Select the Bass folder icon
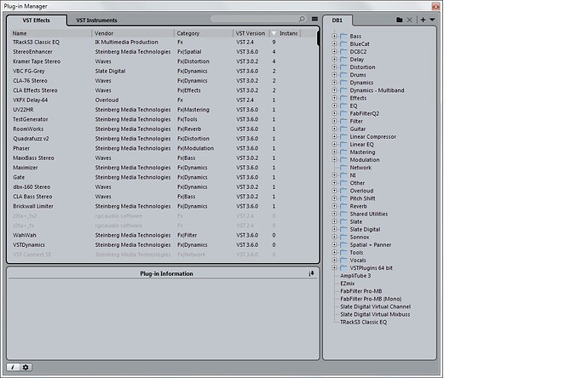 [343, 37]
